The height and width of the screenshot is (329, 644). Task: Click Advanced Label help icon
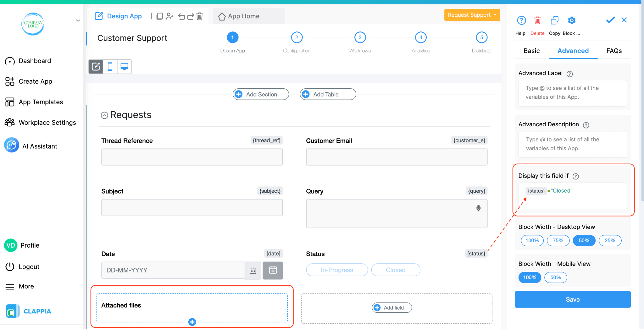[x=569, y=74]
